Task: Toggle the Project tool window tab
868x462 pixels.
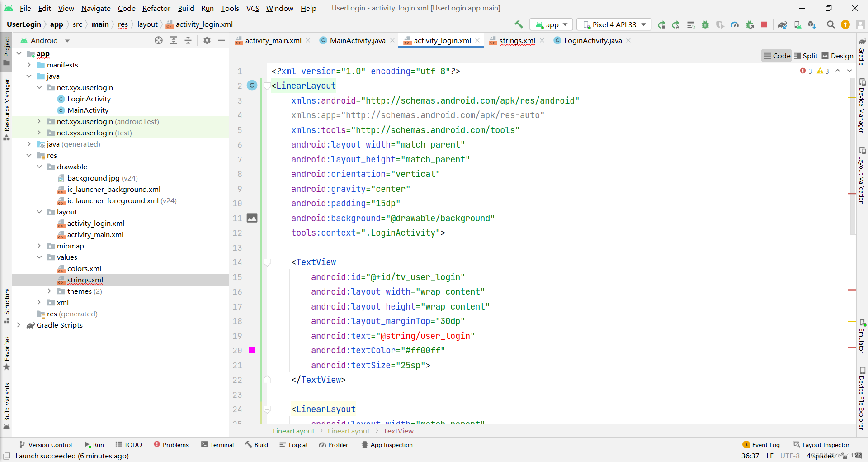Action: (x=6, y=51)
